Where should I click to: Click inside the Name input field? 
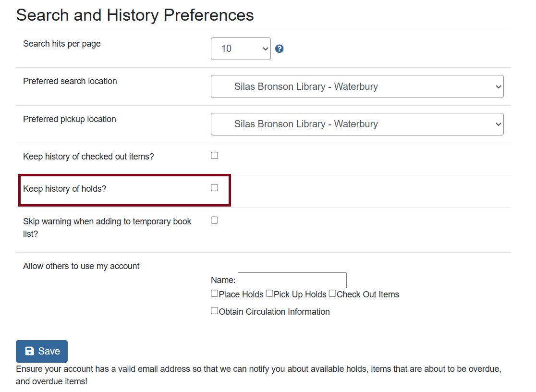[x=292, y=280]
